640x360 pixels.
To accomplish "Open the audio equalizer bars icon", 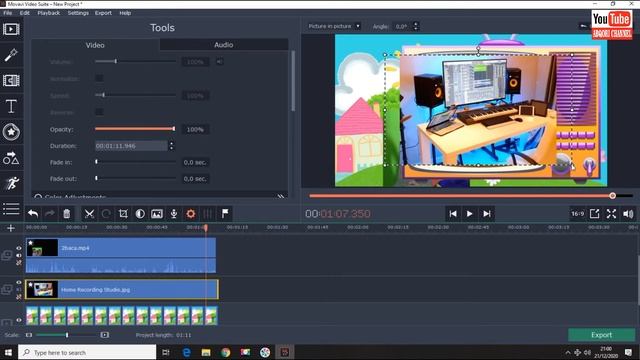I will (208, 213).
